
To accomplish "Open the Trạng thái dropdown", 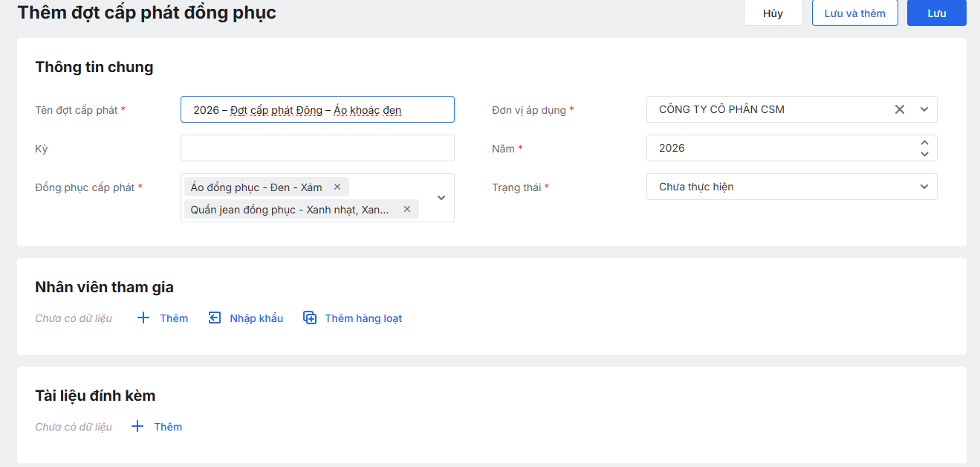I will click(x=924, y=187).
